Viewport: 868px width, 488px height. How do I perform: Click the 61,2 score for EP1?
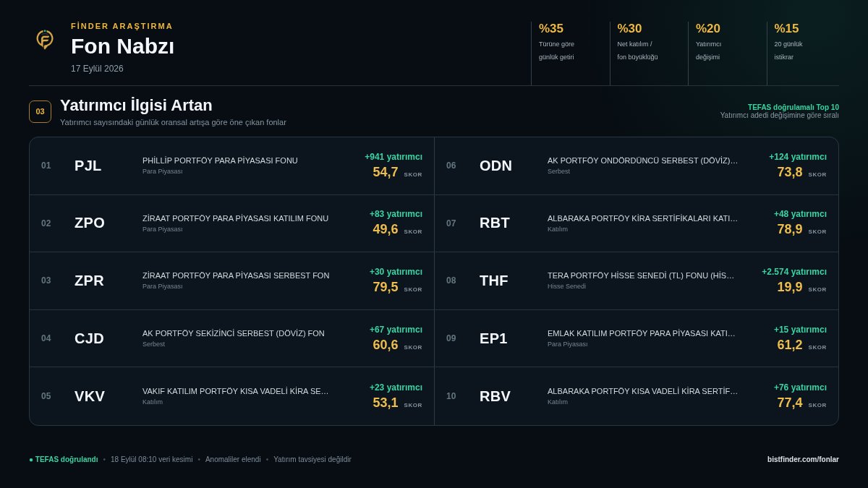click(790, 345)
